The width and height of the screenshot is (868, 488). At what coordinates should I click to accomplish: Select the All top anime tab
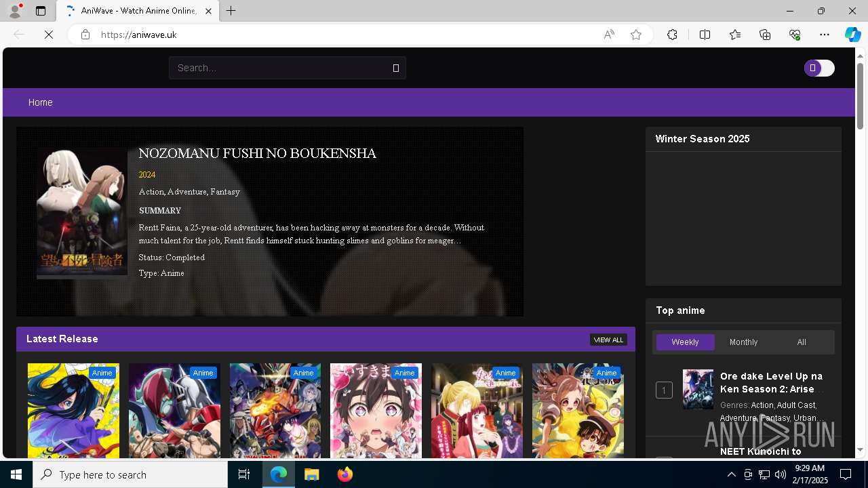[802, 342]
